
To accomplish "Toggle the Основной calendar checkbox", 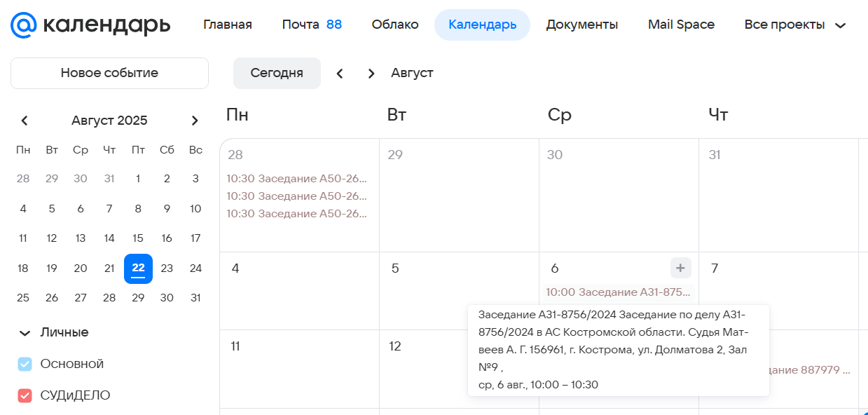I will tap(25, 364).
